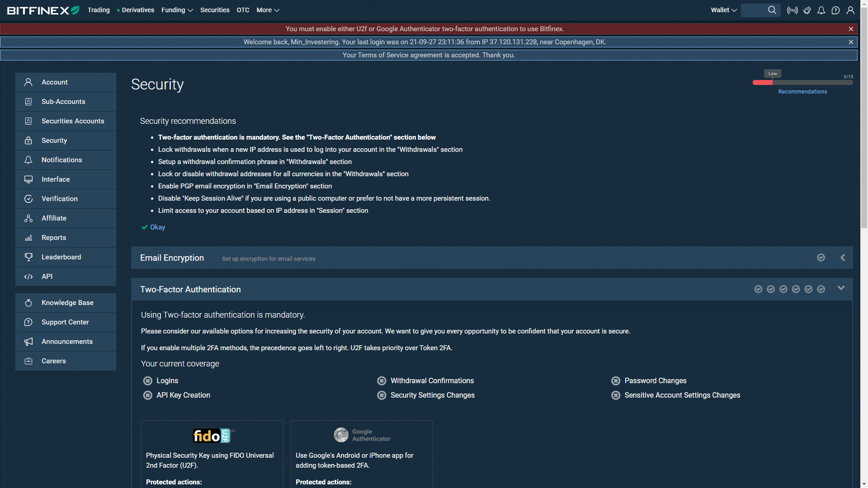Click the Email Encryption section title

coord(172,258)
